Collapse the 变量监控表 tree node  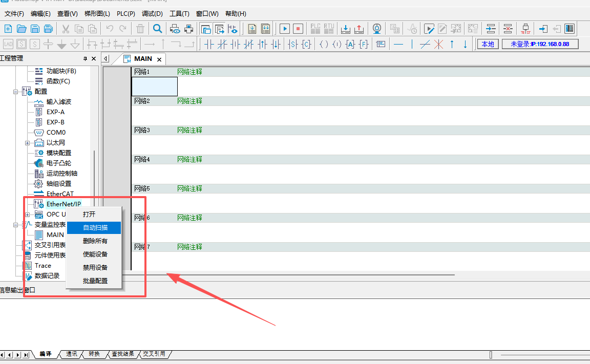(15, 225)
